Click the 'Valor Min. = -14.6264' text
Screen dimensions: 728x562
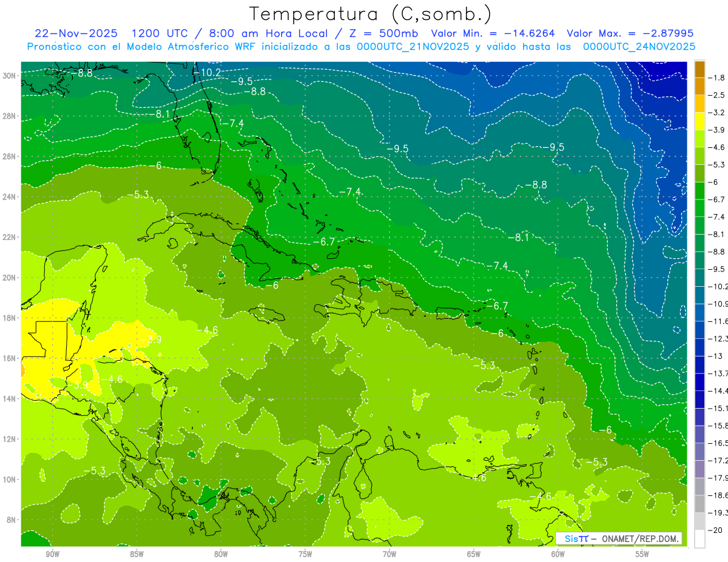click(x=493, y=33)
